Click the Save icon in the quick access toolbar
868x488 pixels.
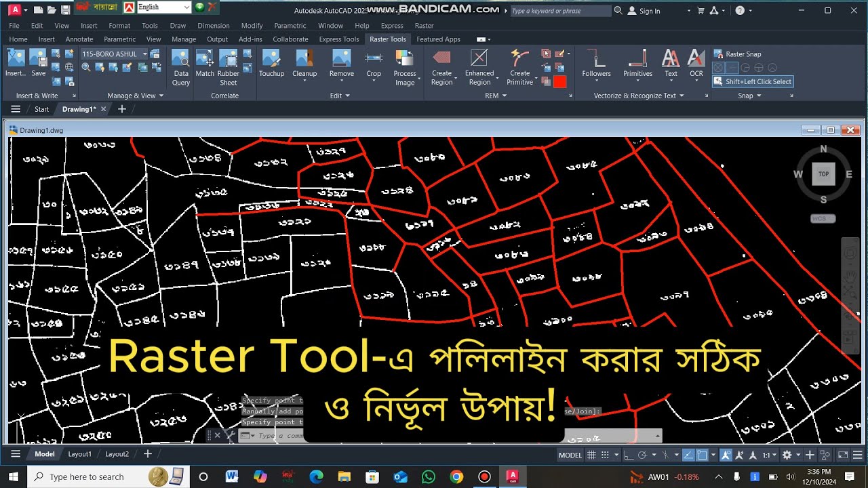65,10
